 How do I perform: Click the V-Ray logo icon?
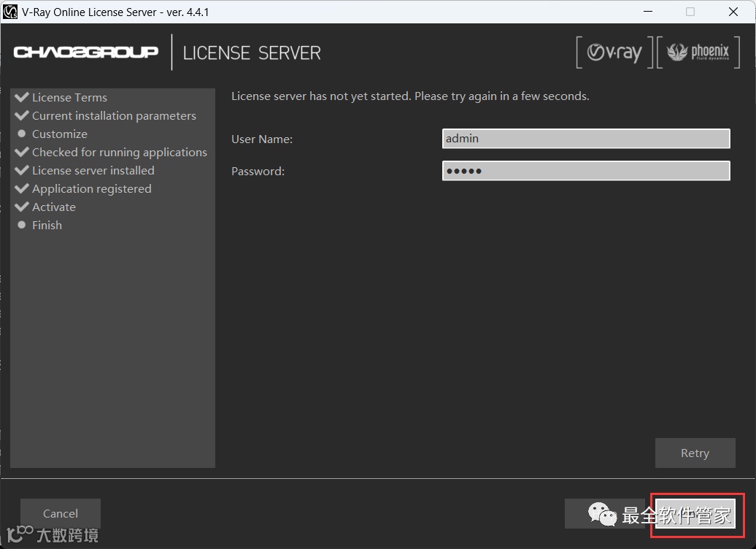(x=614, y=52)
